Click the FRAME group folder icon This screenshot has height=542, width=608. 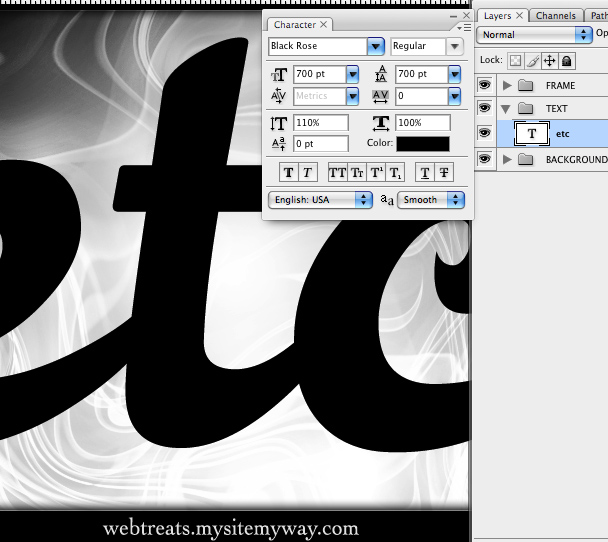[x=526, y=85]
